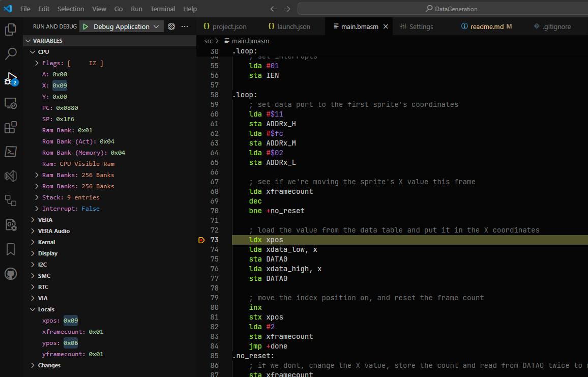This screenshot has width=588, height=377.
Task: Collapse the Locals group
Action: [x=33, y=309]
